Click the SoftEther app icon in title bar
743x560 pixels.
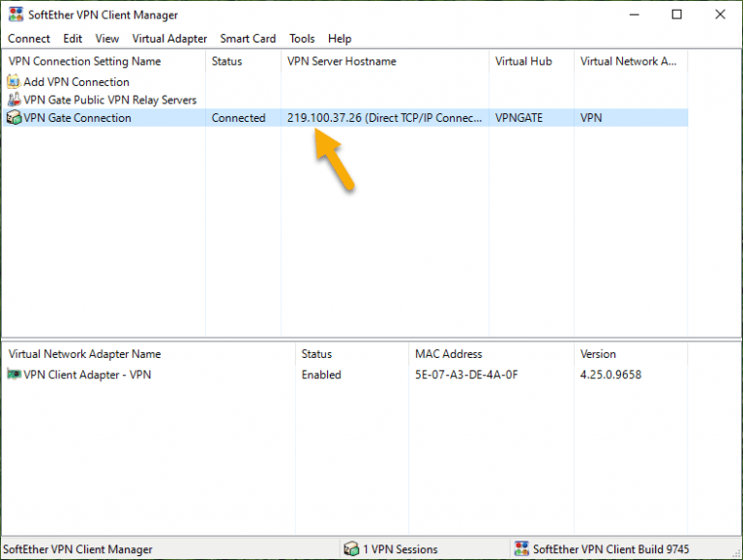point(15,15)
